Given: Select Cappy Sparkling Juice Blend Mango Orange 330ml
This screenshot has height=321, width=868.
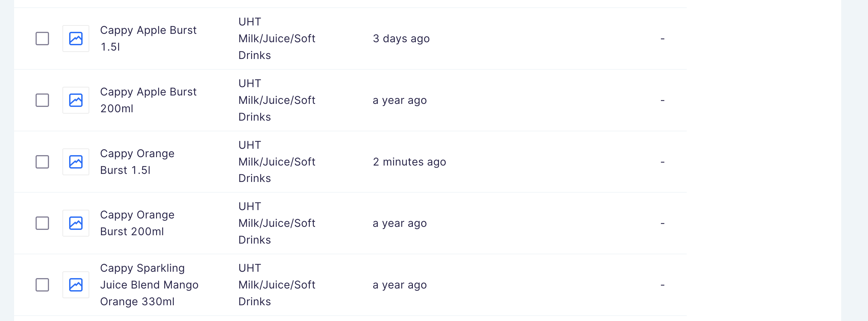Looking at the screenshot, I should [x=149, y=285].
